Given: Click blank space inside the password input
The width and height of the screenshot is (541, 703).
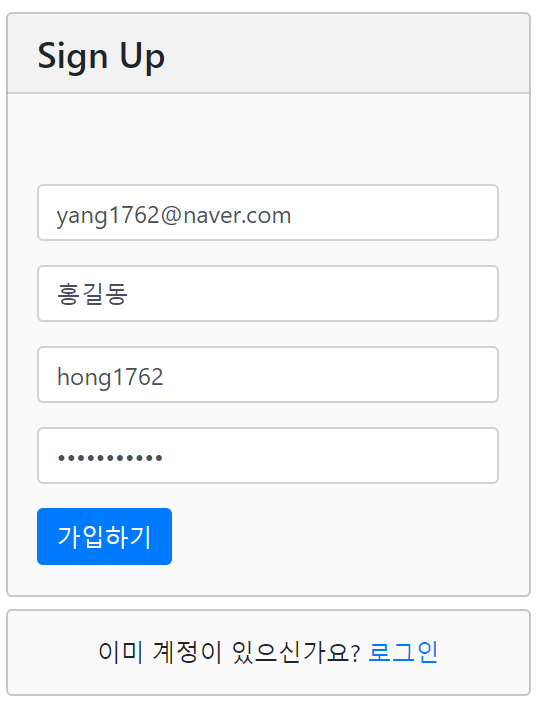Looking at the screenshot, I should 332,456.
